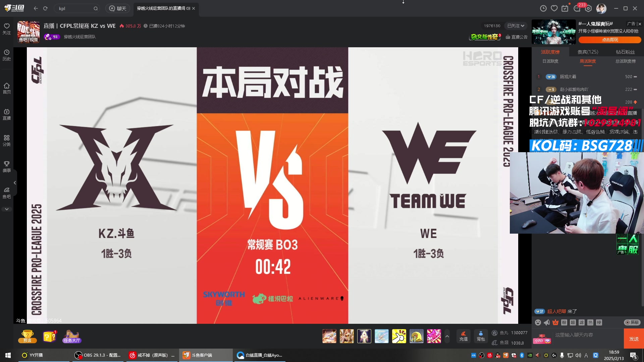
Task: Refresh the page with the reload icon
Action: coord(45,8)
